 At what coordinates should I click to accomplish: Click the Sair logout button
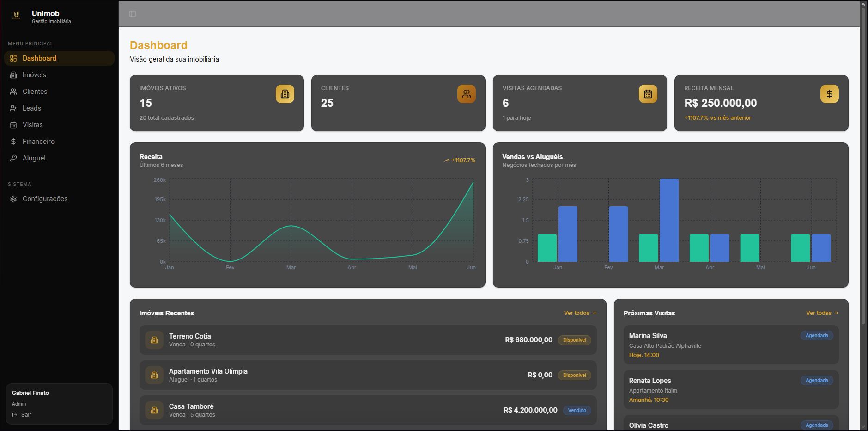pyautogui.click(x=22, y=415)
